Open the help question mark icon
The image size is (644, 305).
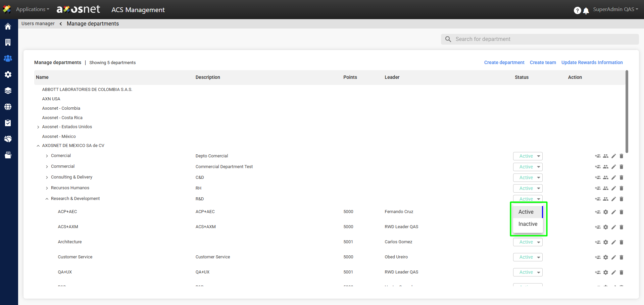point(577,10)
